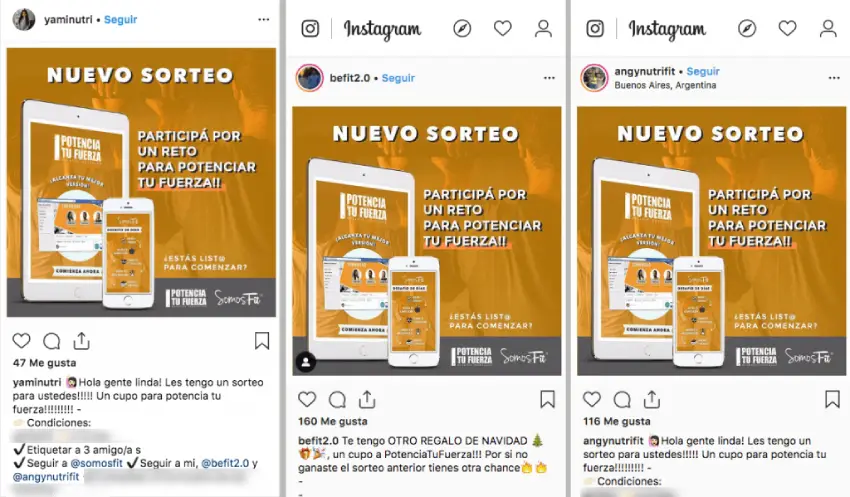Like the befit2.0 post with heart icon
The width and height of the screenshot is (850, 497).
[x=307, y=399]
